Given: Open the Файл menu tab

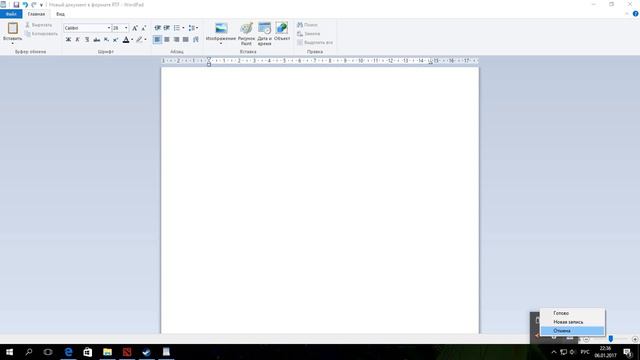Looking at the screenshot, I should [x=11, y=14].
